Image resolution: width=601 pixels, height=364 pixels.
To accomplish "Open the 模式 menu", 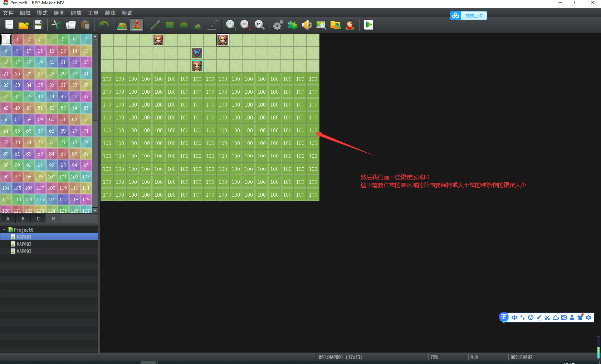I will [x=42, y=13].
